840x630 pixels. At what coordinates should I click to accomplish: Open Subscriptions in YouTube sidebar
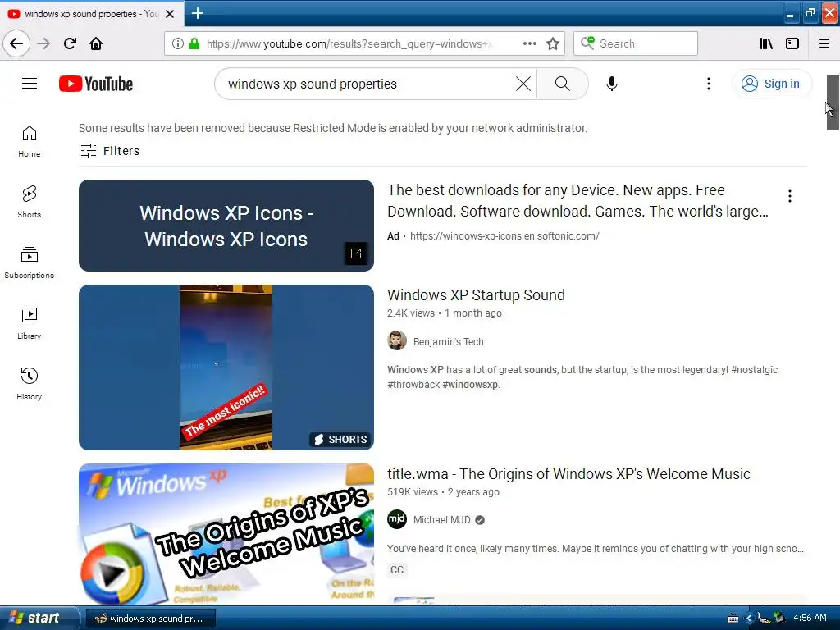[30, 262]
